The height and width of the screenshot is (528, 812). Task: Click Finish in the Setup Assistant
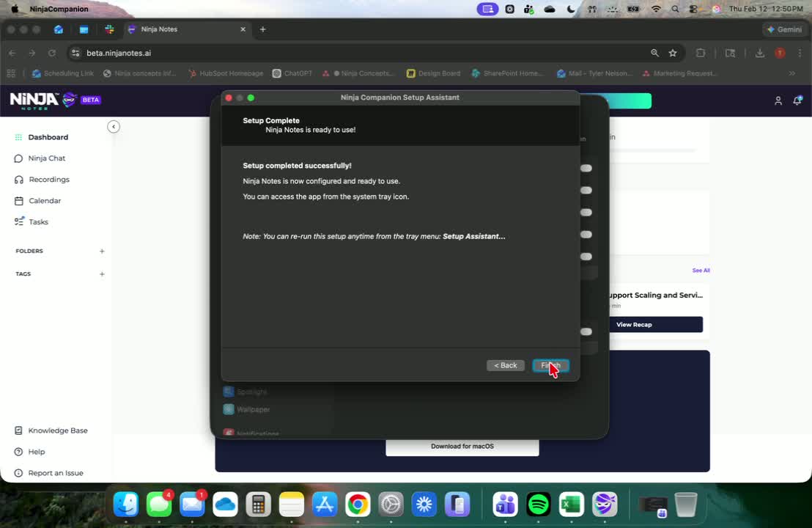[x=550, y=365]
